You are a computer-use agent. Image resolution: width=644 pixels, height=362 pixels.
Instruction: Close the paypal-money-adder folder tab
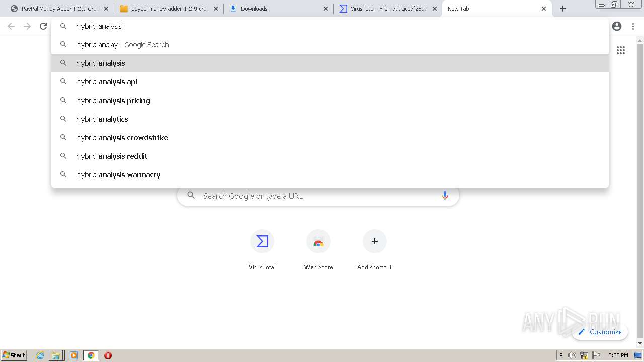(216, 9)
